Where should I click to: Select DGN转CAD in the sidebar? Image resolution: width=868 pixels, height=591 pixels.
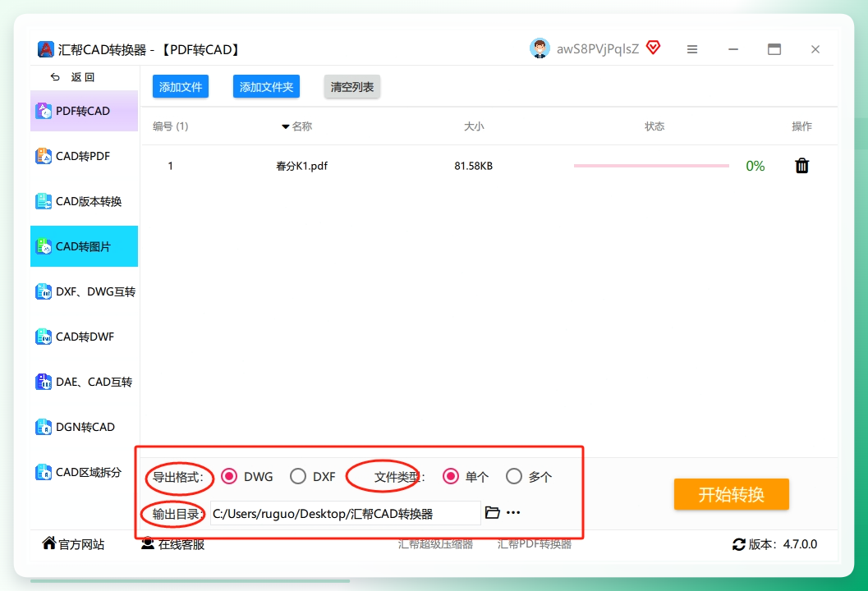coord(84,427)
